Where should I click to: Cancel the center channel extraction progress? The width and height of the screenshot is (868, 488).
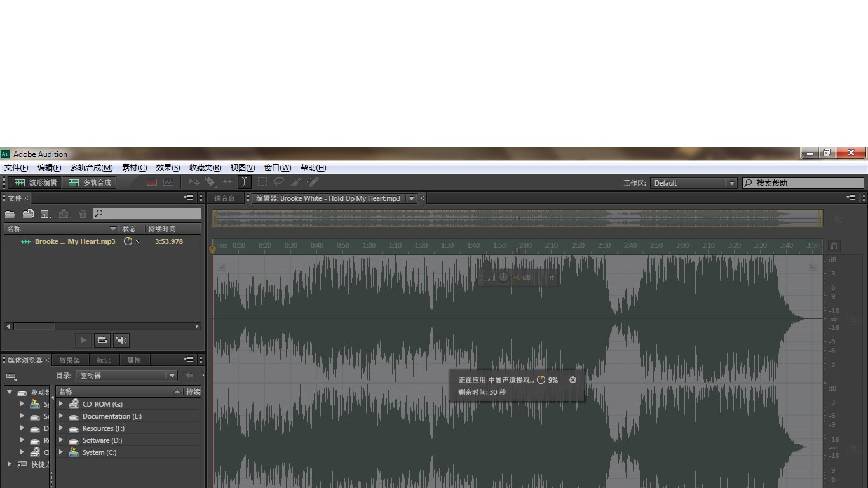click(573, 380)
